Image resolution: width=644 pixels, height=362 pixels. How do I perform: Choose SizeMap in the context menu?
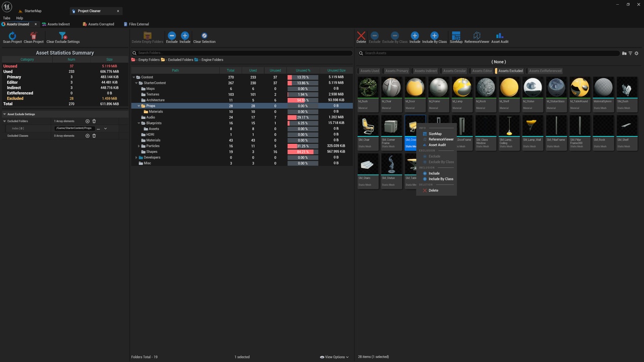tap(435, 134)
